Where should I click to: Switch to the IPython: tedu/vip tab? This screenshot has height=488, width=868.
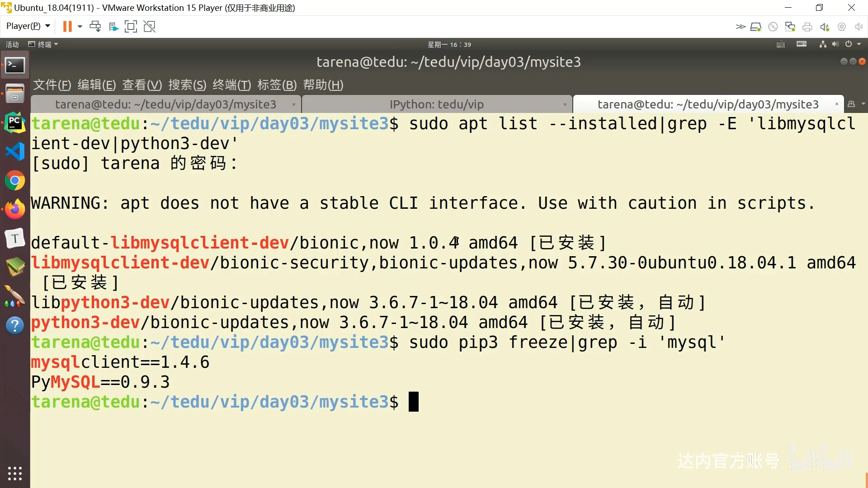pyautogui.click(x=437, y=104)
